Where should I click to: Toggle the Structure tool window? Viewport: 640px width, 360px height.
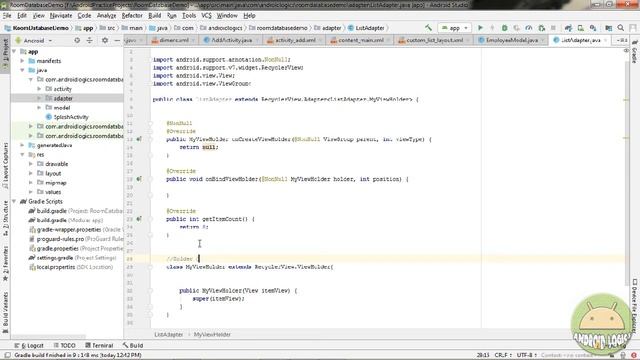pyautogui.click(x=5, y=217)
